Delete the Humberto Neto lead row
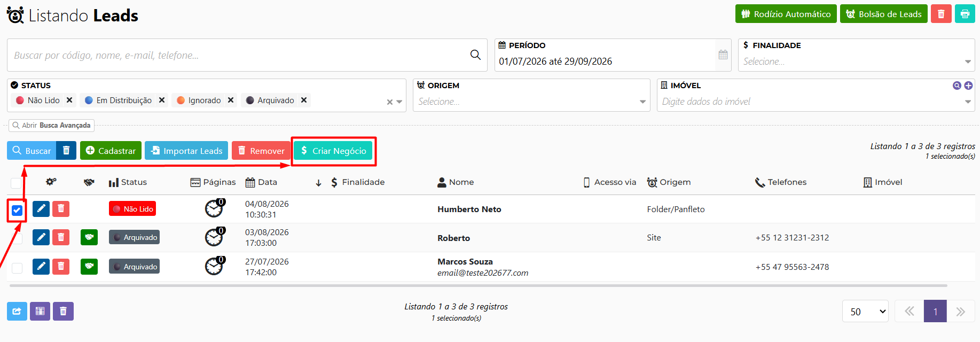Image resolution: width=980 pixels, height=342 pixels. click(x=61, y=208)
